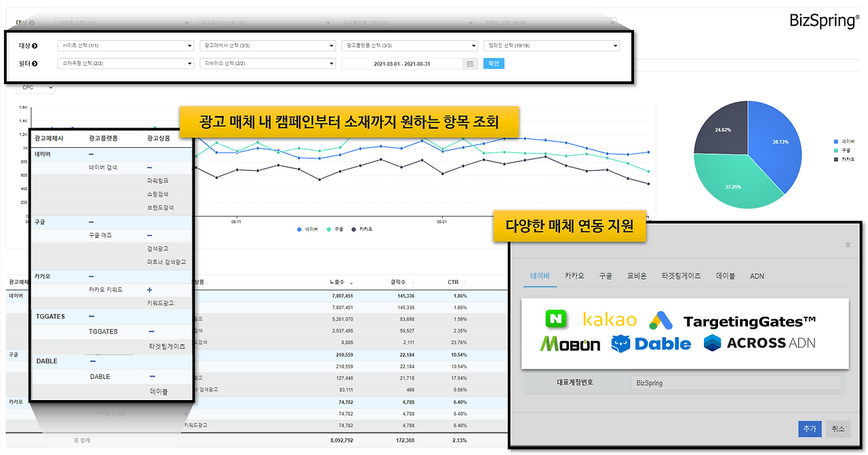The height and width of the screenshot is (455, 868).
Task: Open the 광고플랫폼 선택 (3/3) dropdown
Action: 410,46
